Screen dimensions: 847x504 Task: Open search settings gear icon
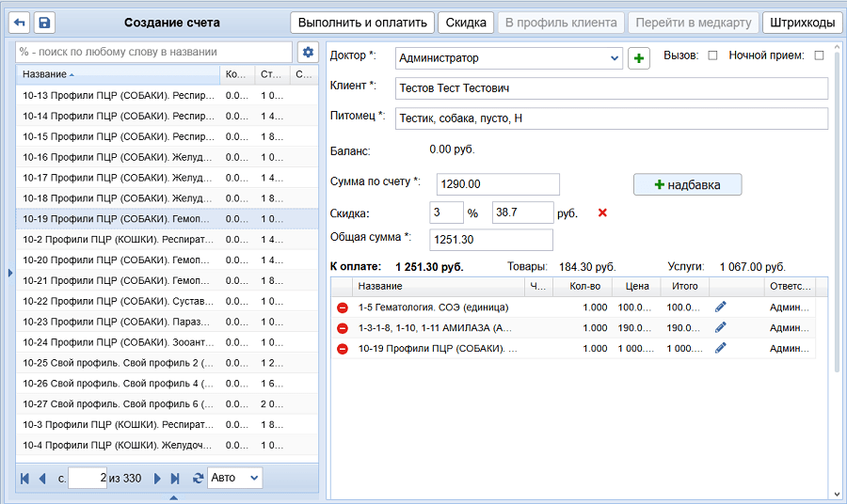308,52
